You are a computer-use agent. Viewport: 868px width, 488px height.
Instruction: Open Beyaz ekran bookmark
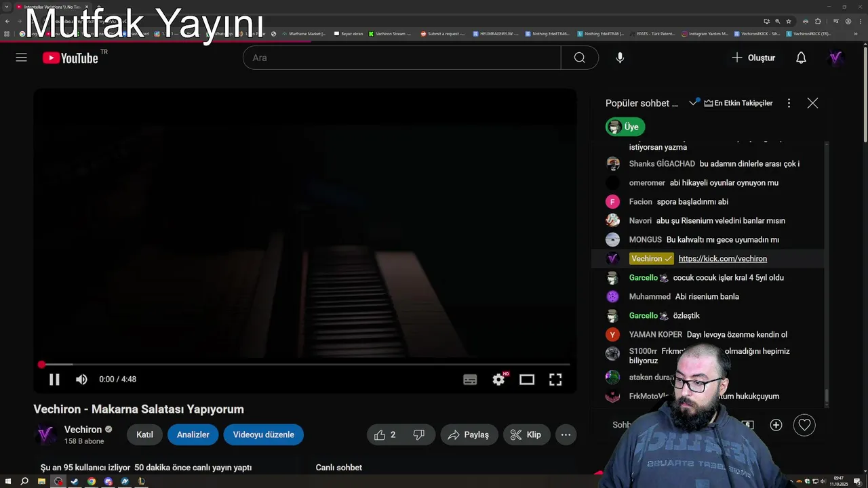tap(349, 34)
